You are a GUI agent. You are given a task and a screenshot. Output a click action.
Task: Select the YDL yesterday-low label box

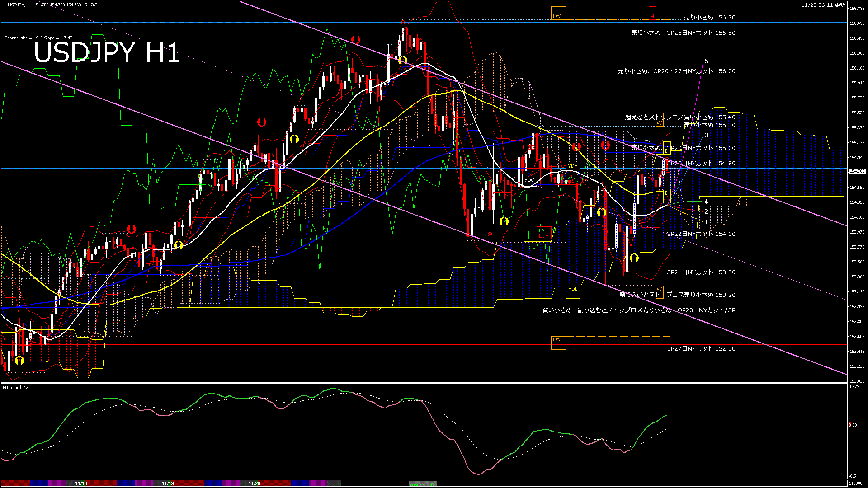click(573, 292)
